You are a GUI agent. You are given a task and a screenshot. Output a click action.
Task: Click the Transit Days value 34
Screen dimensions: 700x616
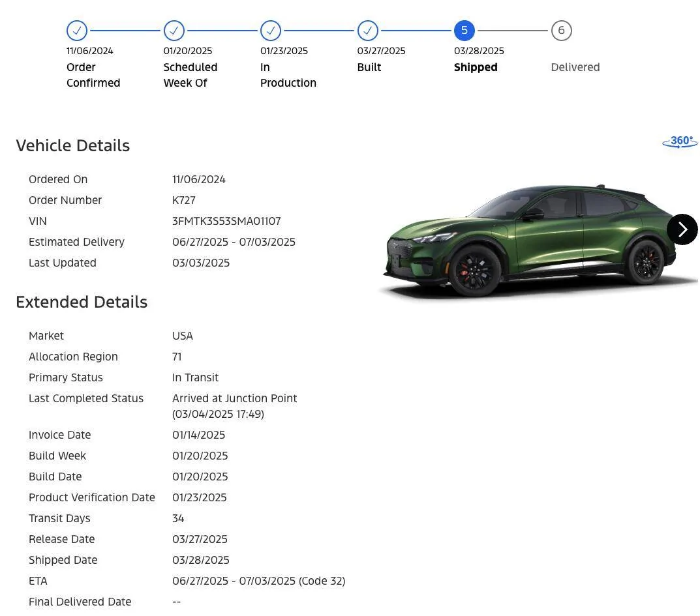(178, 518)
